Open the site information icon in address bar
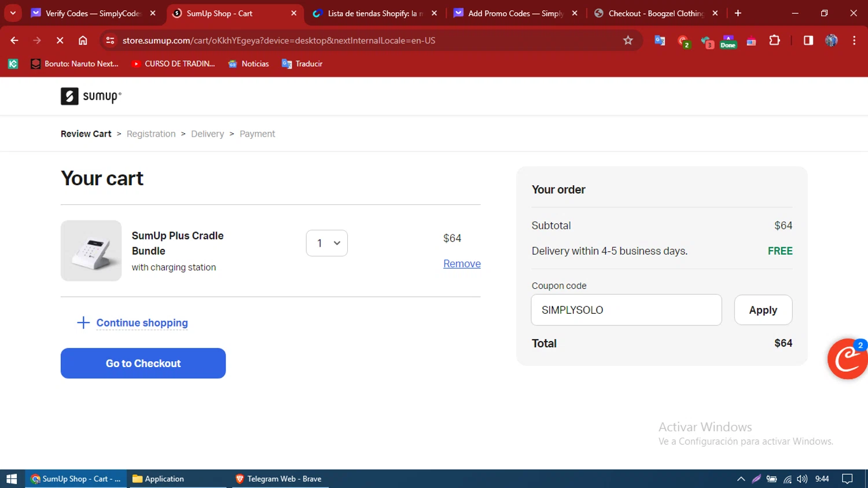The image size is (868, 488). tap(110, 41)
